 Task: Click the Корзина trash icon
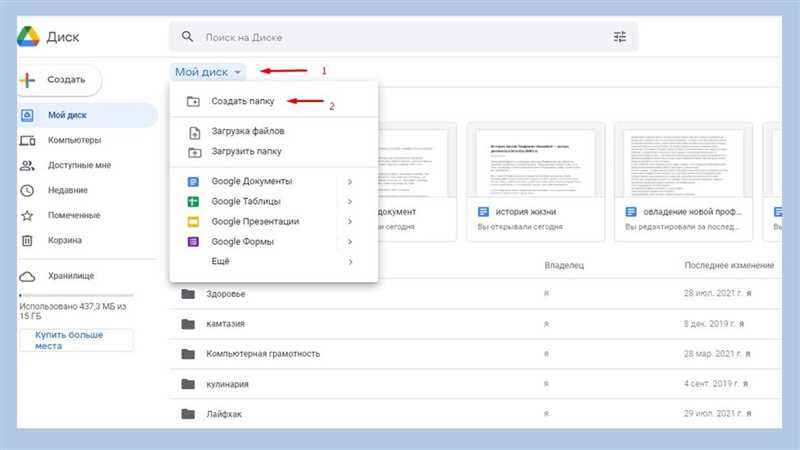(x=27, y=240)
